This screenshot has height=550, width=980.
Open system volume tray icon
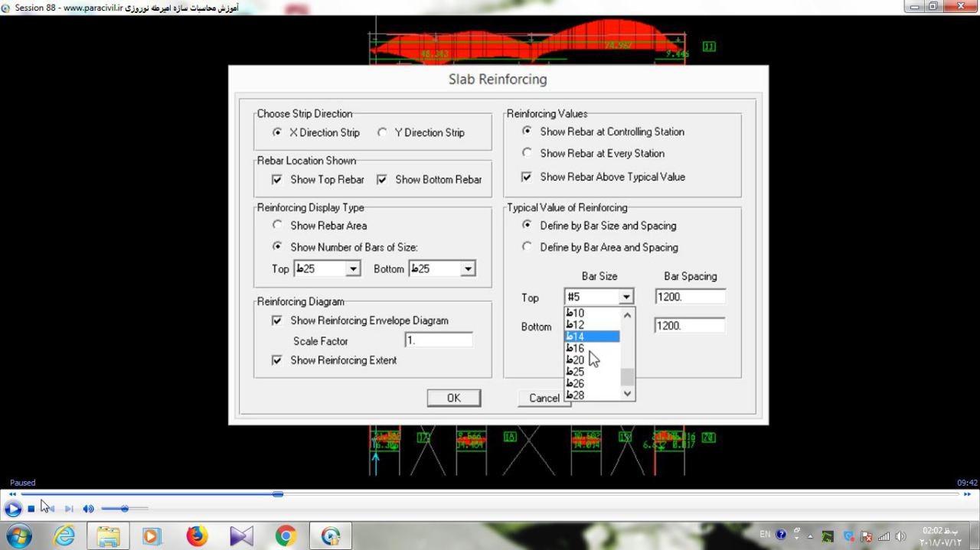[900, 536]
